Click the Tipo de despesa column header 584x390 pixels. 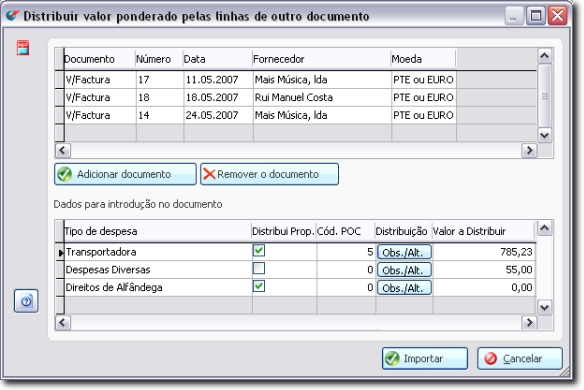point(158,231)
